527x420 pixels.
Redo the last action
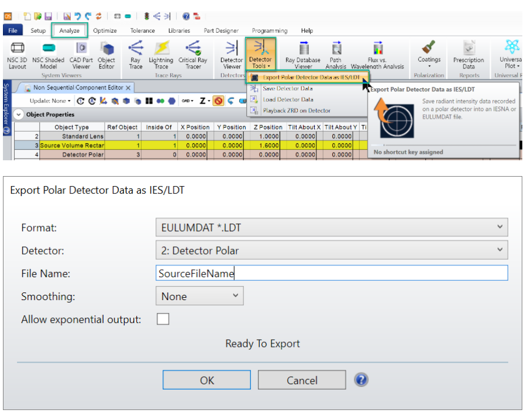tap(88, 16)
